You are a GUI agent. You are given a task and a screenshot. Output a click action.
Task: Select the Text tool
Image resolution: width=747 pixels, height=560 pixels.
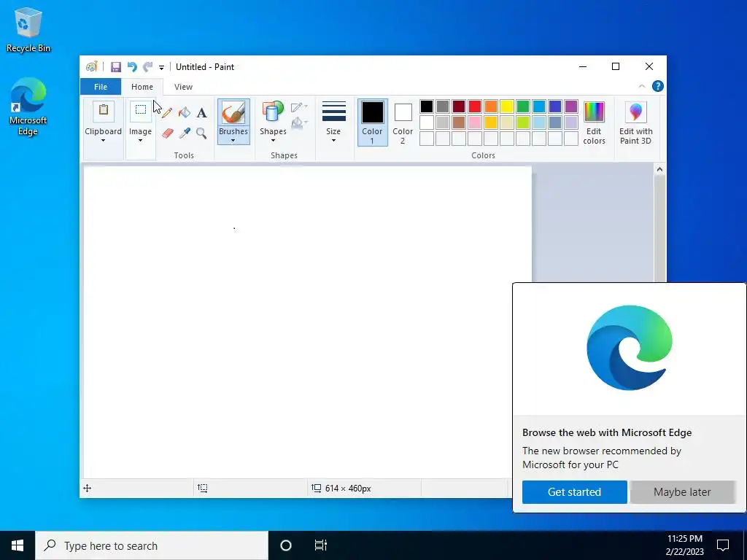point(201,113)
